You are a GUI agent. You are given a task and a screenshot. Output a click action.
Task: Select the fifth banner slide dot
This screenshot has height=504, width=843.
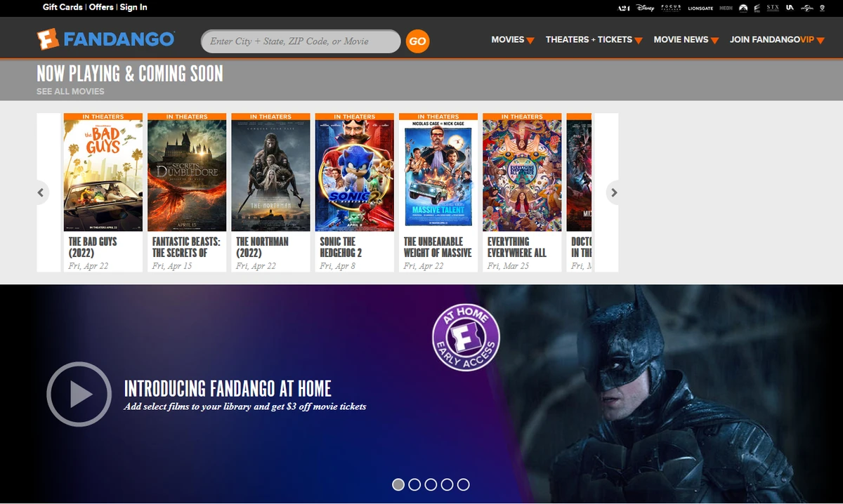pos(463,484)
